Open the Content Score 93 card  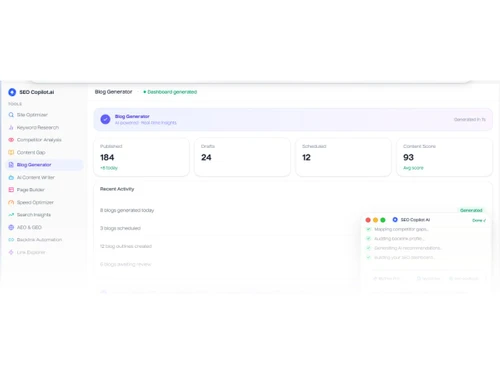(444, 157)
